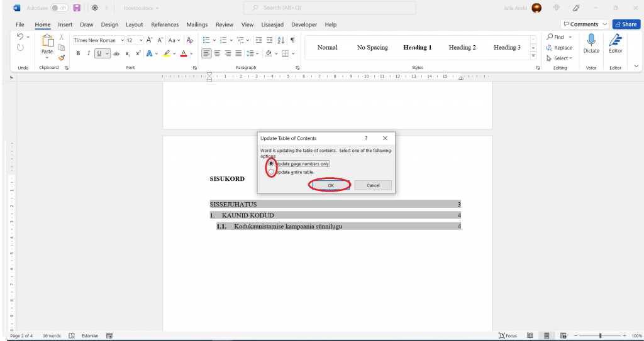Align text to the right

[x=228, y=53]
